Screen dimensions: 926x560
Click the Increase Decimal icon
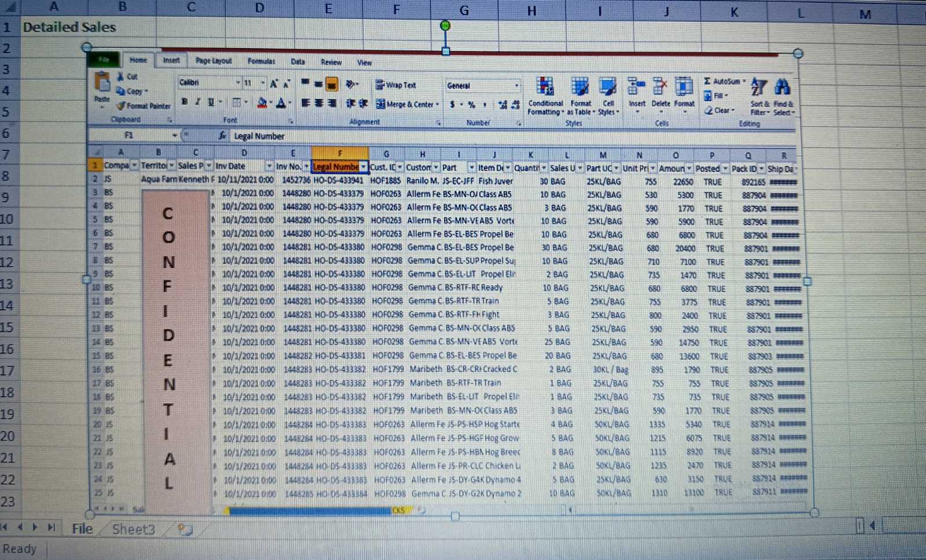point(502,105)
